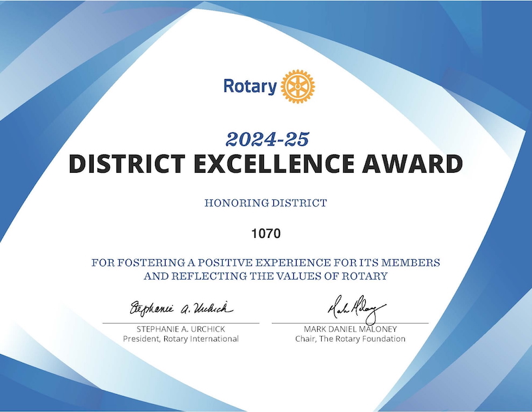Click the word ROTARY ending the citation
The width and height of the screenshot is (532, 412).
(366, 276)
